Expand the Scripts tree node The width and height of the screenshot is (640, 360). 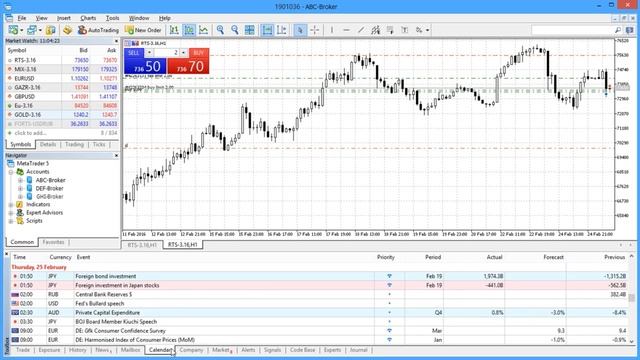(11, 221)
